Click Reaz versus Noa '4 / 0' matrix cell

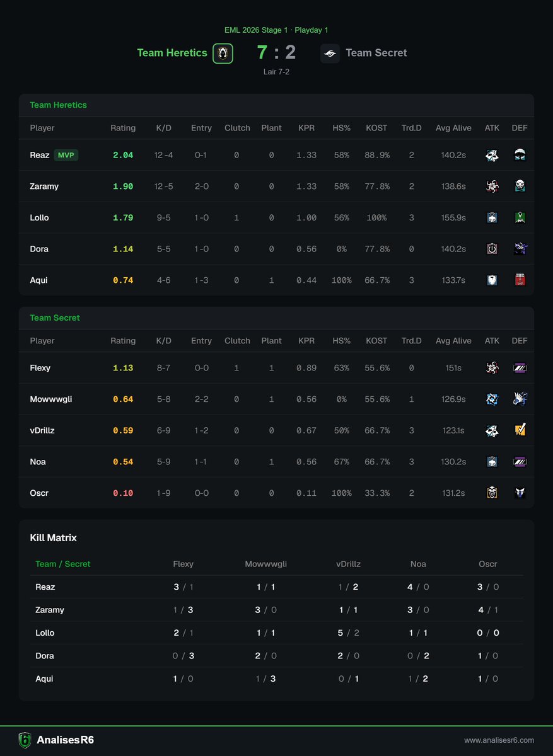(419, 587)
